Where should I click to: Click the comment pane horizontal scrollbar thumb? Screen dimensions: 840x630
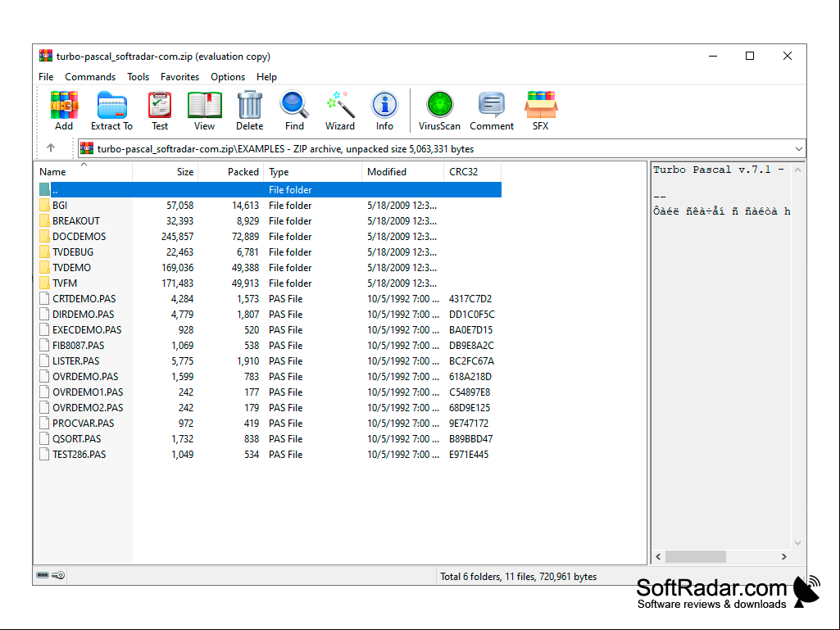(x=696, y=556)
